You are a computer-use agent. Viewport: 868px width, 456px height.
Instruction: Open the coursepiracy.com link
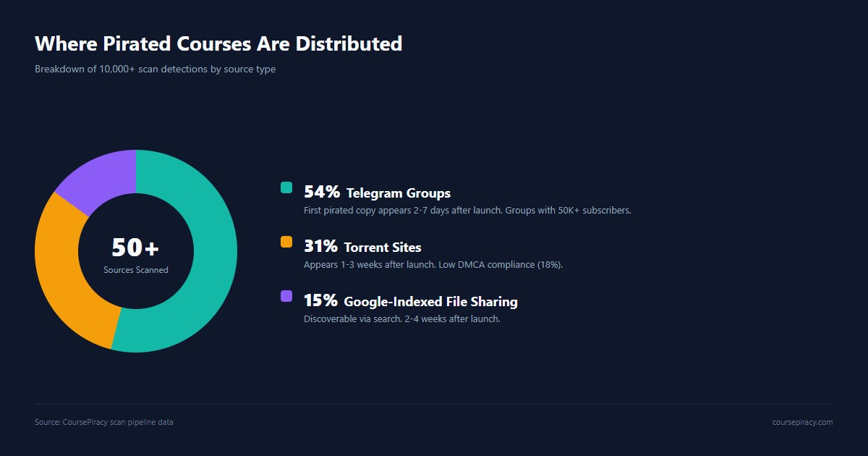[802, 422]
